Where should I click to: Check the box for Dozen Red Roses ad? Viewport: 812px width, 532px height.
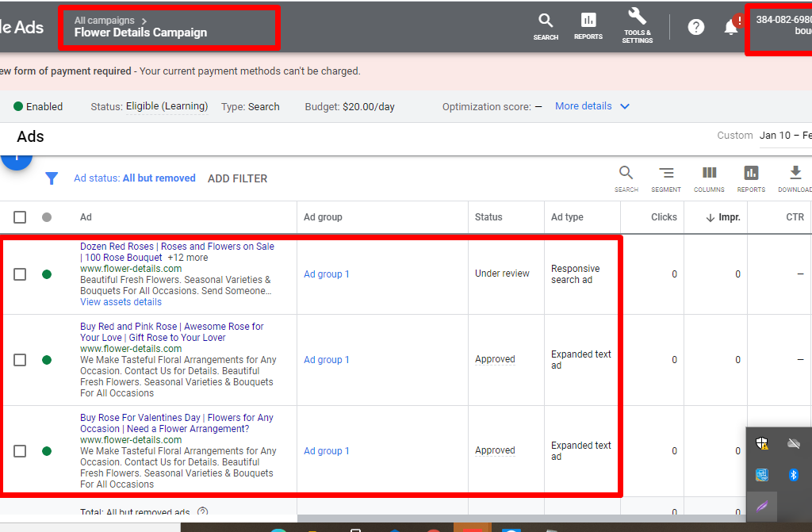20,274
